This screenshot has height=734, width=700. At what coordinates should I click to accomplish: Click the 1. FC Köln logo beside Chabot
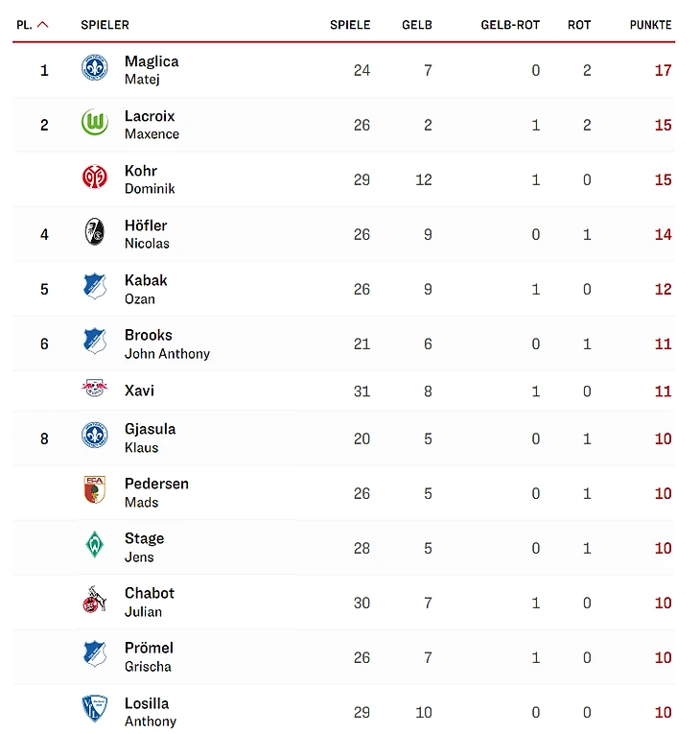(95, 602)
